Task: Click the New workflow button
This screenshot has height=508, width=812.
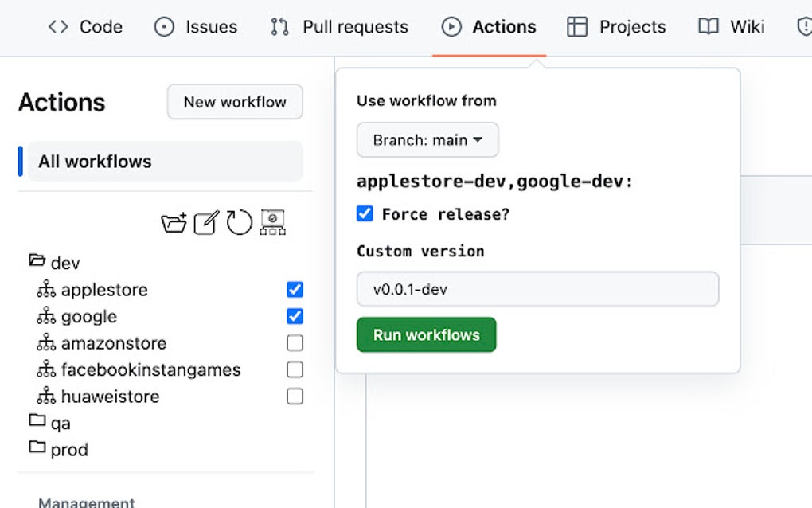Action: 235,102
